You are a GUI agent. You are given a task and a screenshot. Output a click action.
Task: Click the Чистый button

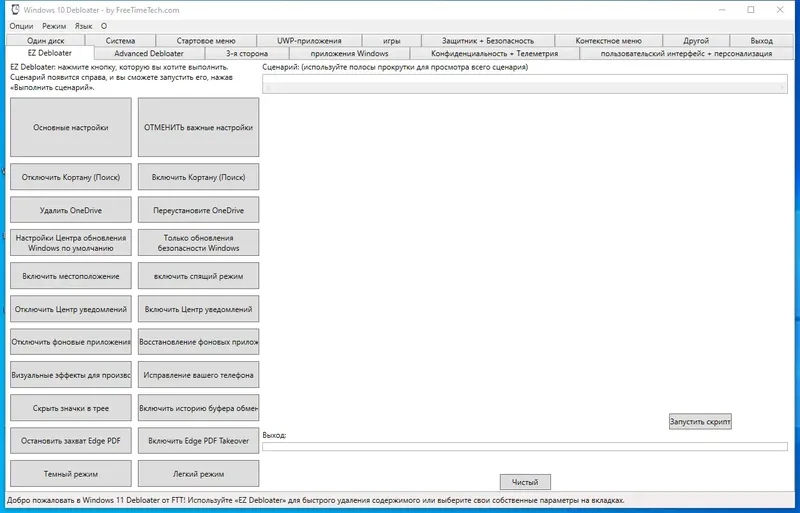[525, 482]
